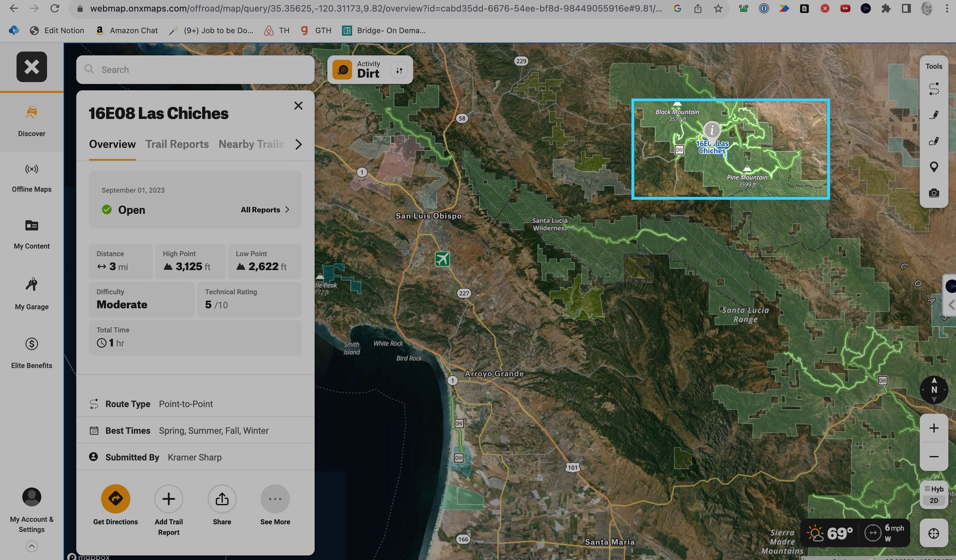The height and width of the screenshot is (560, 956).
Task: Center the map on my location
Action: (x=934, y=533)
